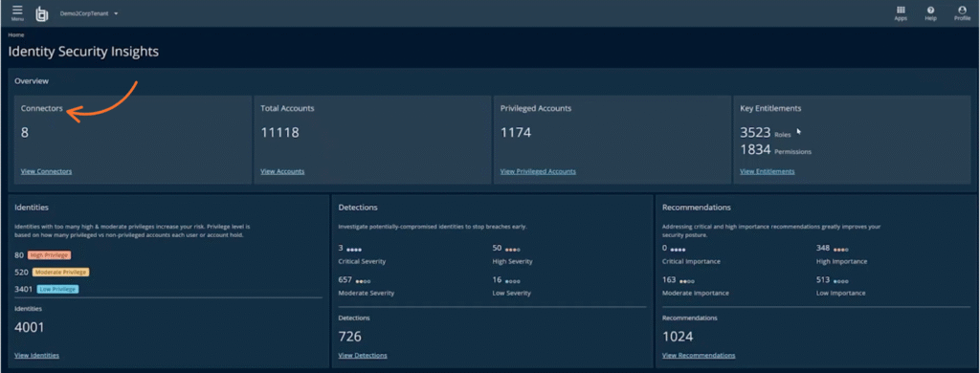Click the Recommendations total 1024
The height and width of the screenshot is (373, 980).
(678, 337)
